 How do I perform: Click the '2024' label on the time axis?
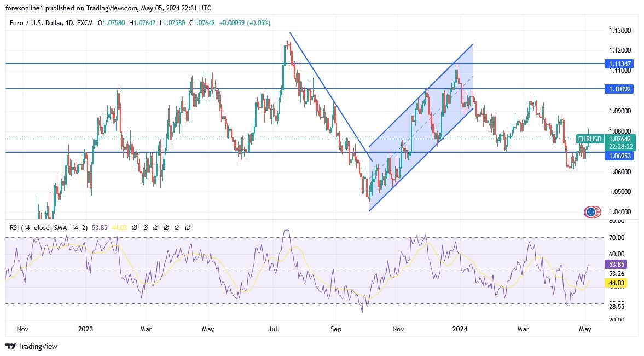(x=460, y=329)
